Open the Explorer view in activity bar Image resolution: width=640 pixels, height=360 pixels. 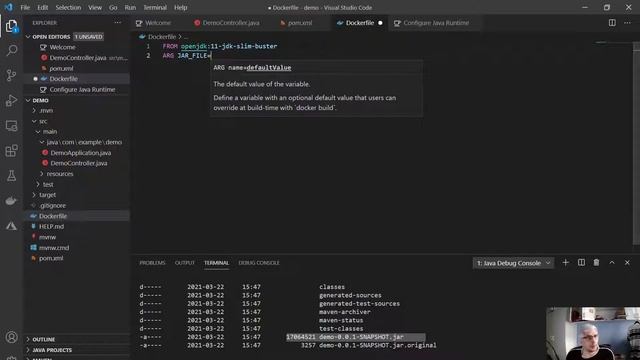click(11, 26)
